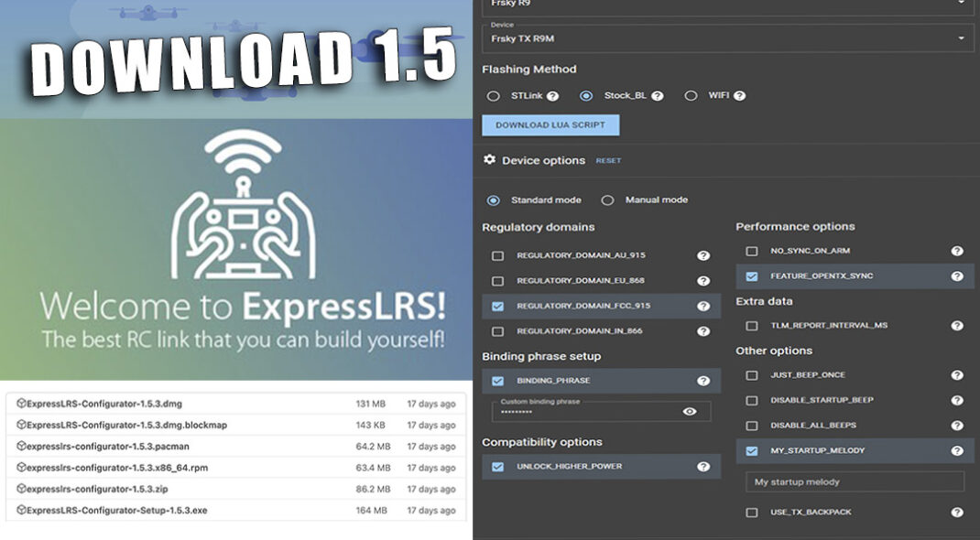
Task: Choose Standard mode for device options
Action: click(493, 200)
